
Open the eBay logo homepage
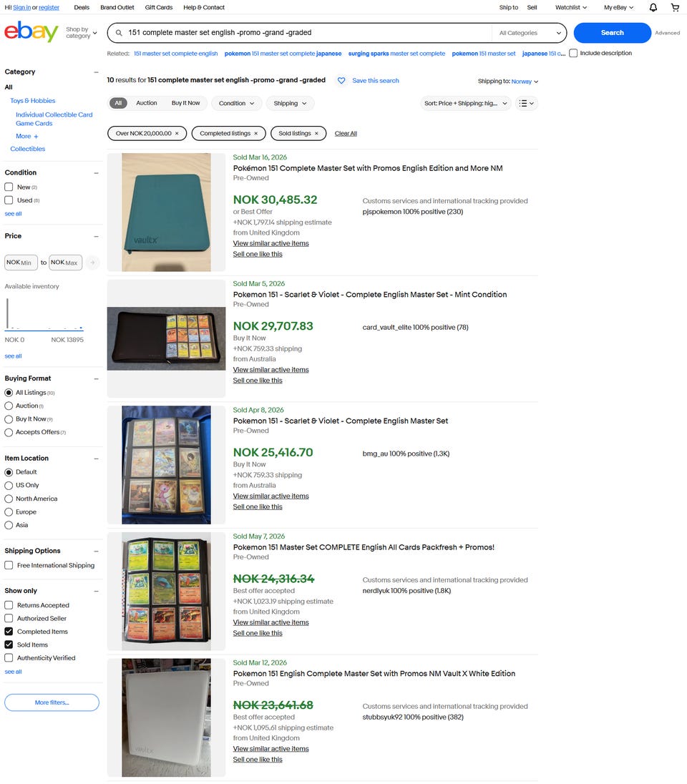pyautogui.click(x=31, y=31)
